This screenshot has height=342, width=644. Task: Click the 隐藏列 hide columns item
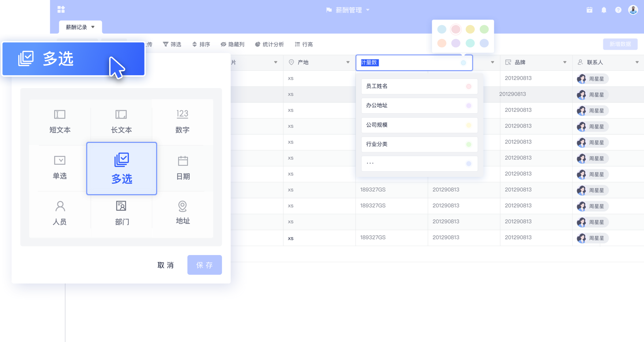(x=232, y=44)
